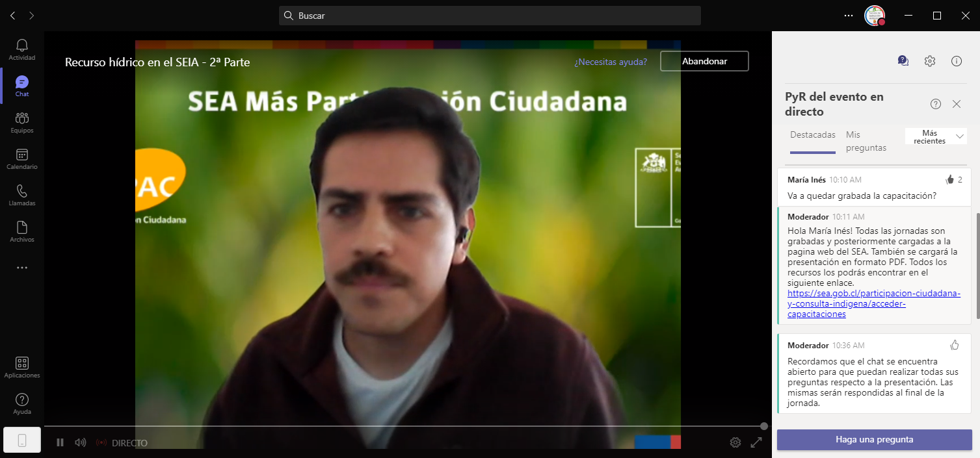
Task: Like the Moderador 10:36 AM message
Action: point(955,345)
